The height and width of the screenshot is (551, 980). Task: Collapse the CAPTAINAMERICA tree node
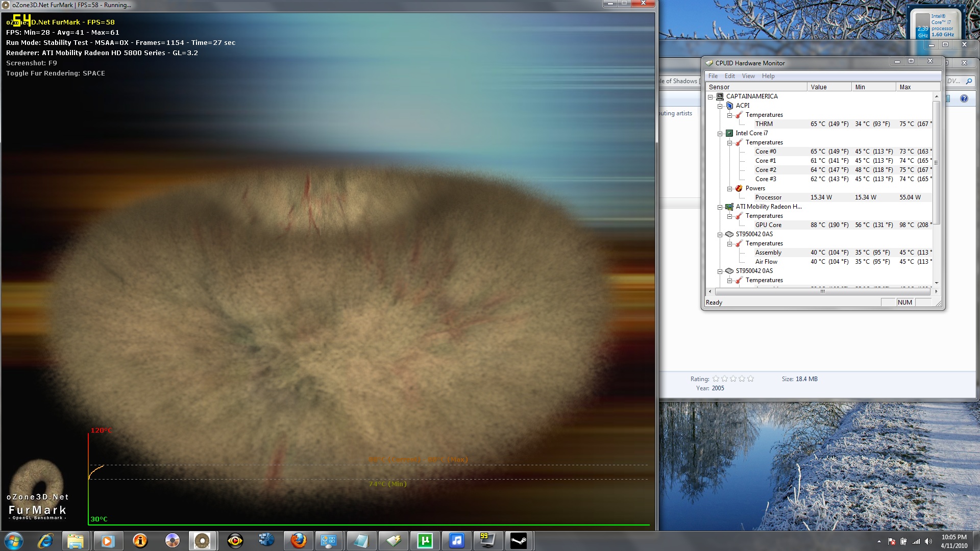click(x=710, y=97)
